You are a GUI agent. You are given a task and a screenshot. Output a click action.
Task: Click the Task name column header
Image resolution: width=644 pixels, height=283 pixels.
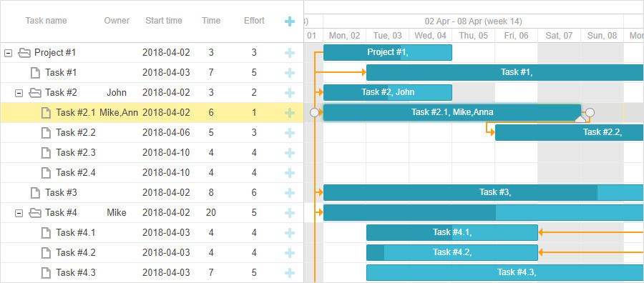[46, 21]
